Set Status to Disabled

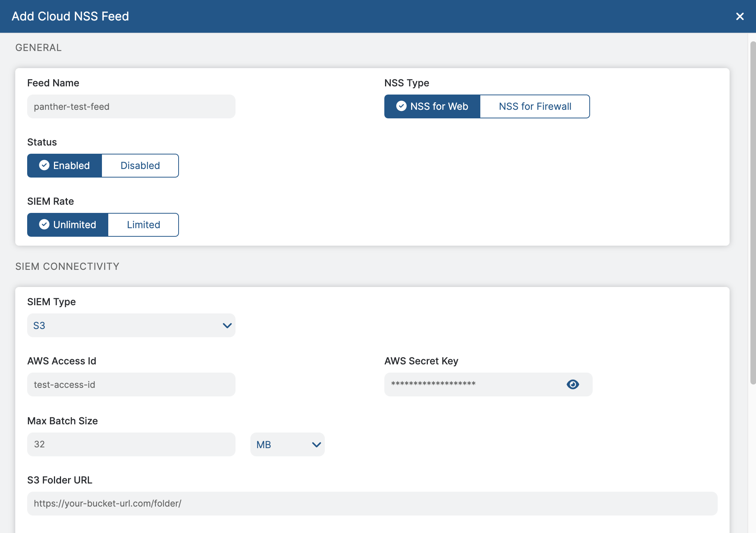click(x=140, y=165)
